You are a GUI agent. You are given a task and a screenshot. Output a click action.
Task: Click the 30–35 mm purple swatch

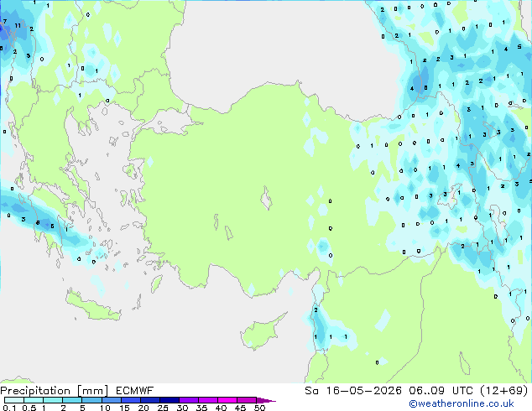pyautogui.click(x=188, y=400)
